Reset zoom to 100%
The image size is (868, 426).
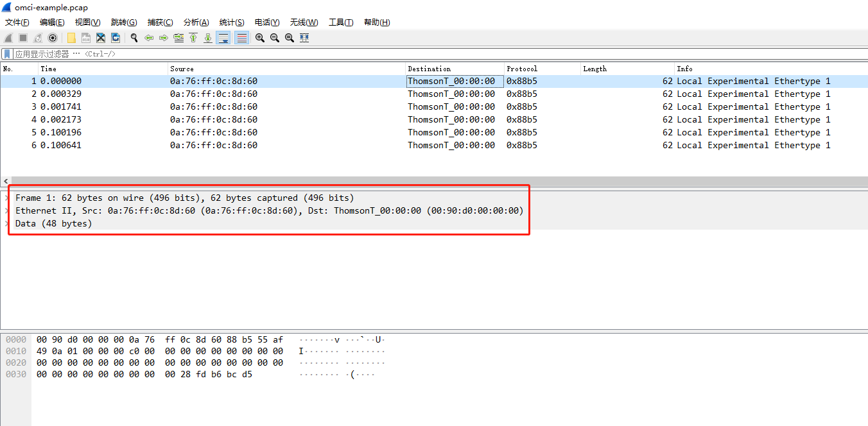click(x=289, y=37)
